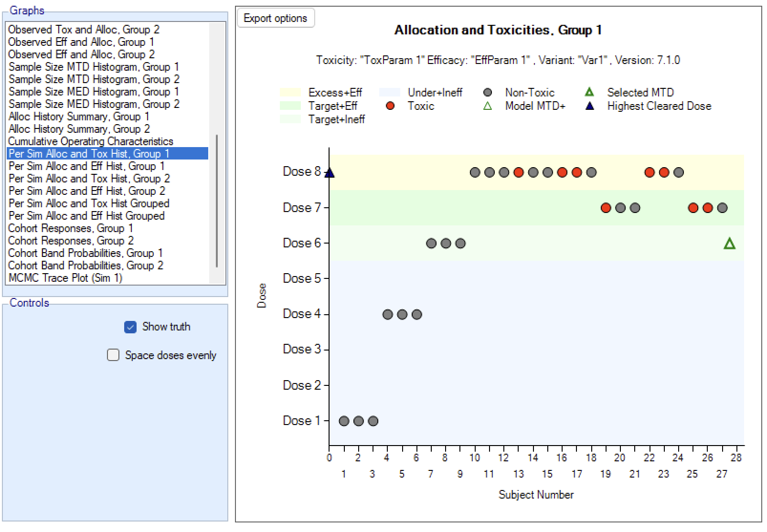Click the Highest Cleared Dose legend triangle
The height and width of the screenshot is (532, 767).
coord(590,106)
